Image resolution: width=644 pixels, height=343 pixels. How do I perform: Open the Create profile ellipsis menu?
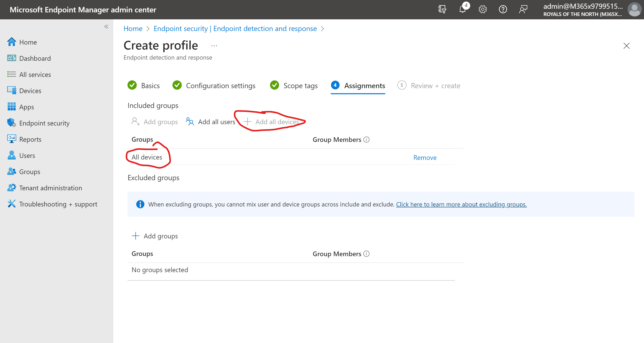[x=214, y=45]
